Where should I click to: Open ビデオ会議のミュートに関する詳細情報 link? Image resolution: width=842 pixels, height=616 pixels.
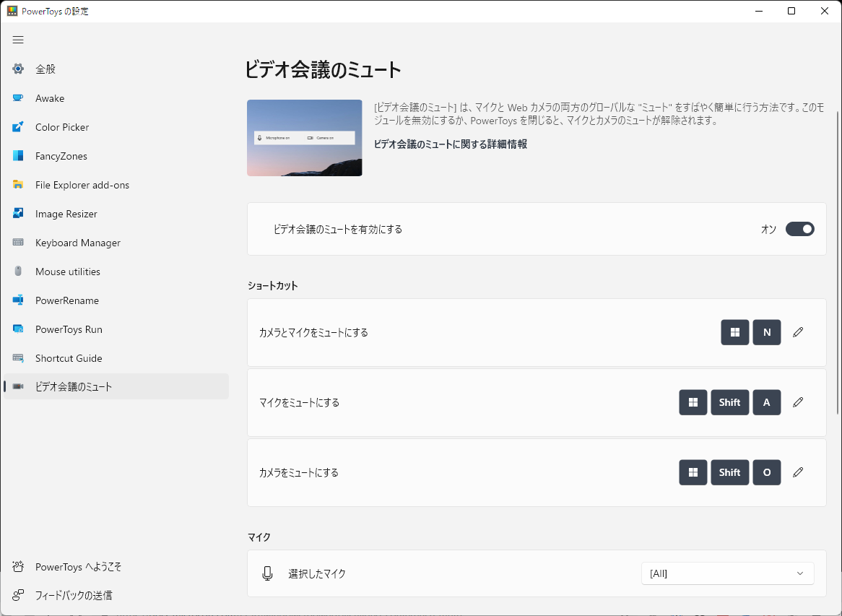pyautogui.click(x=450, y=144)
